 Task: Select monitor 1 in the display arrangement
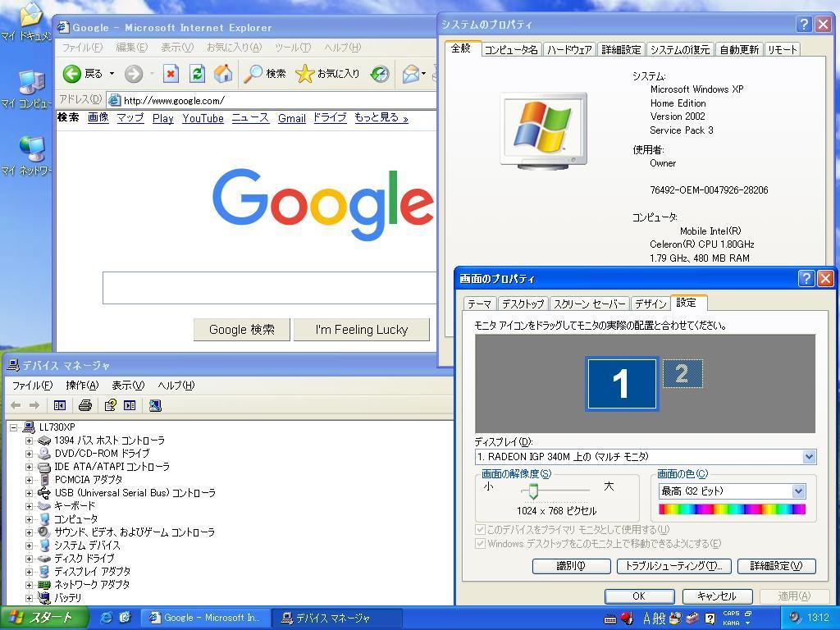pyautogui.click(x=622, y=384)
